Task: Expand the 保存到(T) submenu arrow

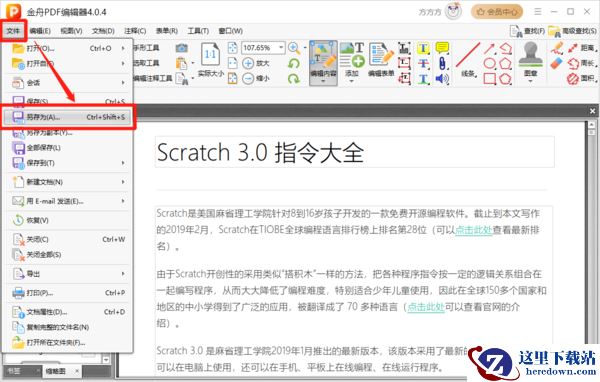Action: [123, 163]
